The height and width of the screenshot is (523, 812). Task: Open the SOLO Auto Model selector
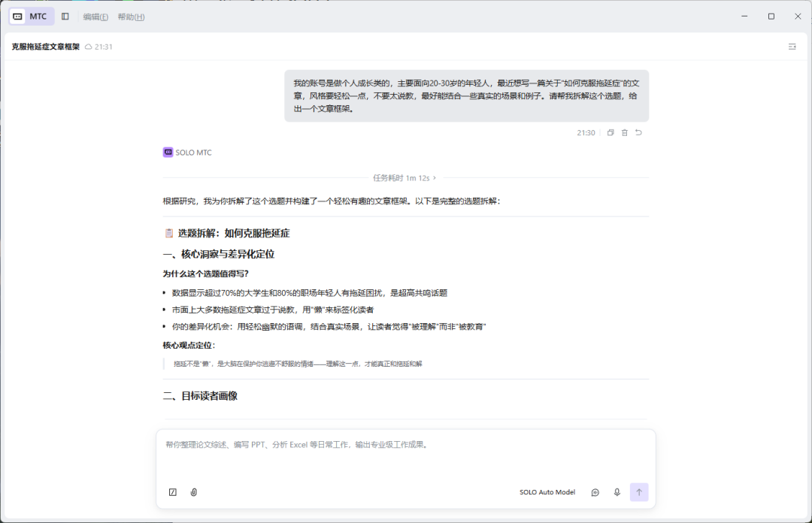tap(547, 492)
